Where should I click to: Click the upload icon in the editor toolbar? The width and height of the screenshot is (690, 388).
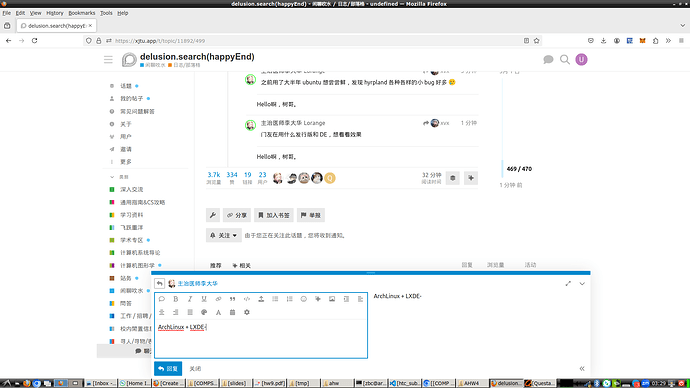point(261,299)
